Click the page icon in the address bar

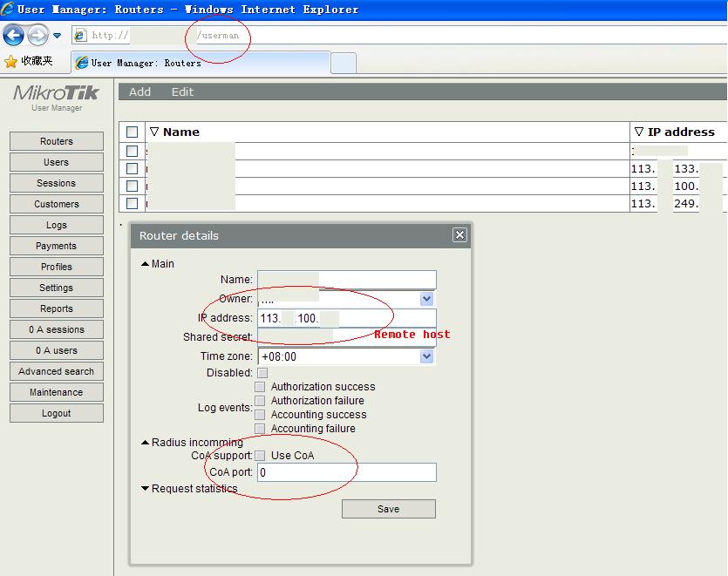click(81, 35)
